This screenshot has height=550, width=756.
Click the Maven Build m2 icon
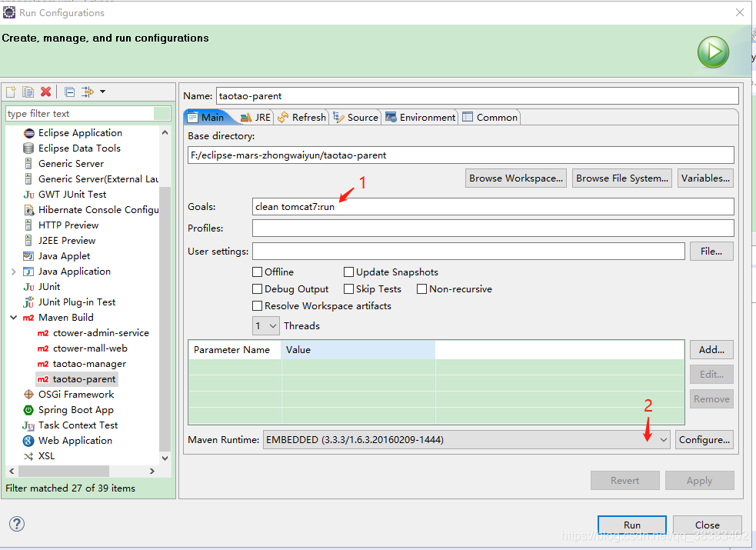29,318
